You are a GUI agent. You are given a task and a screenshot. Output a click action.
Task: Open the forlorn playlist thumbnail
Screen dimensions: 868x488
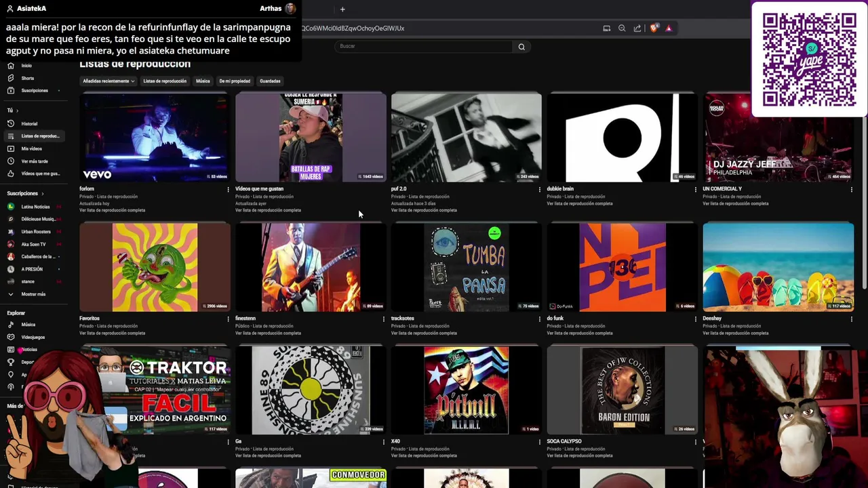[x=155, y=138]
